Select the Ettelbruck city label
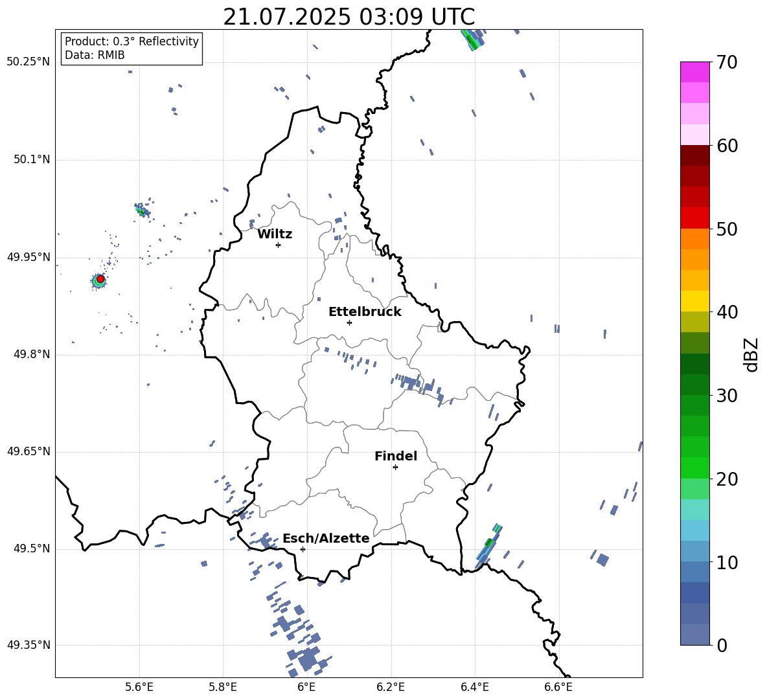 click(365, 312)
